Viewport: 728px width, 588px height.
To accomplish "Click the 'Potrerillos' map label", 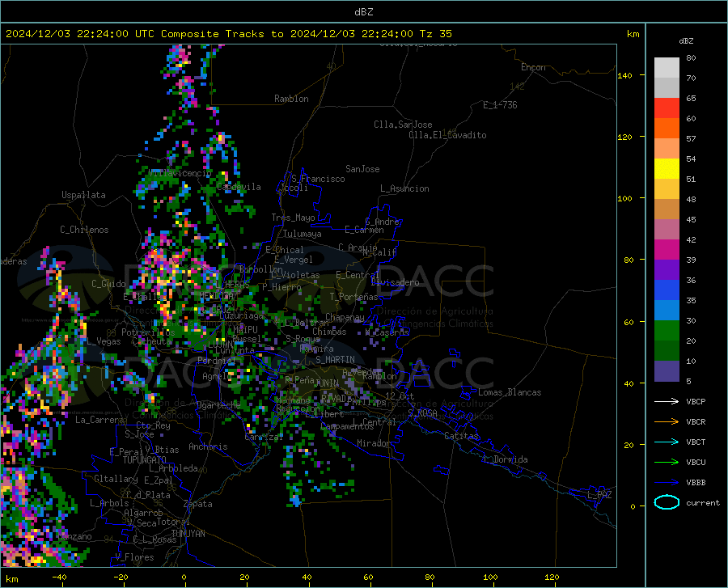I will point(148,332).
